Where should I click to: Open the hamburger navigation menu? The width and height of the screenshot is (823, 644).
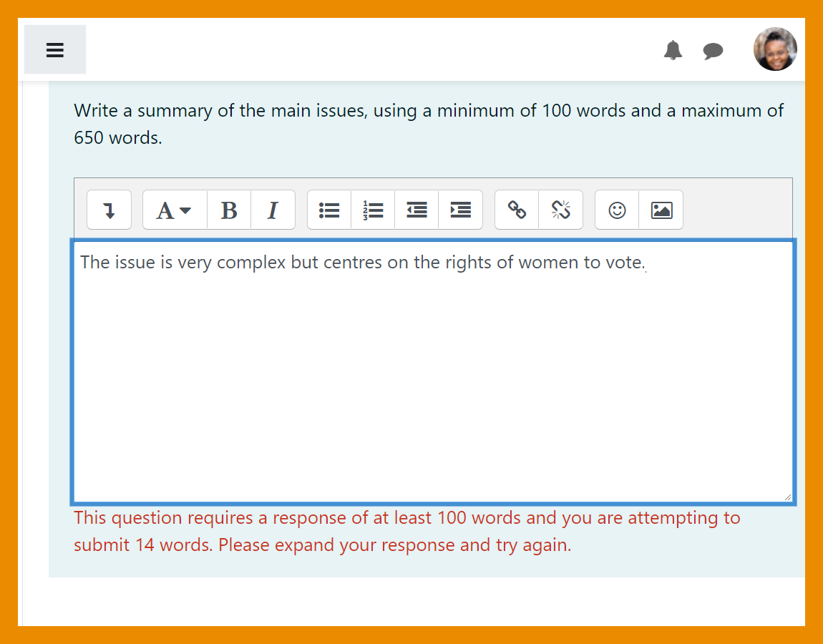[x=55, y=49]
